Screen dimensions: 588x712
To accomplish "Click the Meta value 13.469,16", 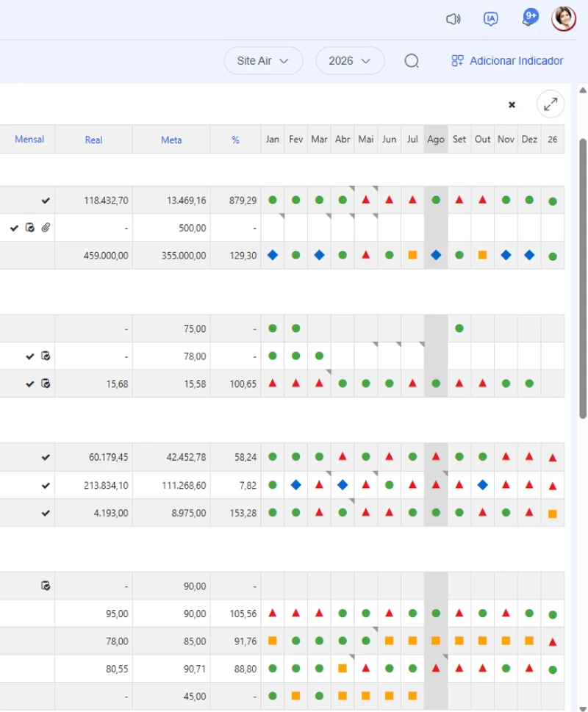I will click(186, 201).
